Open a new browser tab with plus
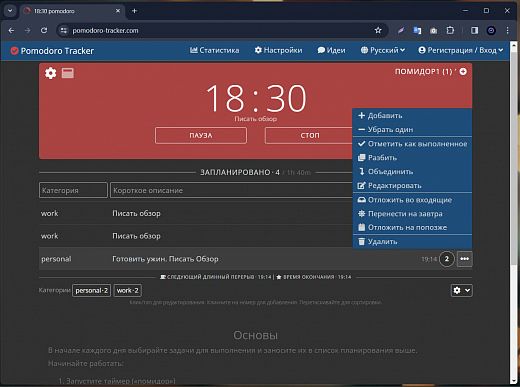This screenshot has width=520, height=387. [134, 11]
